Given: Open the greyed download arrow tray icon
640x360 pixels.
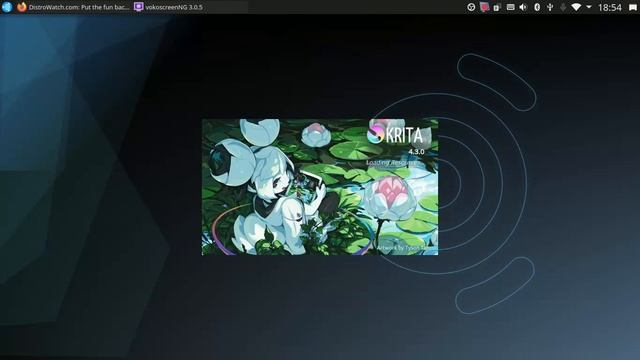Looking at the screenshot, I should [x=563, y=7].
